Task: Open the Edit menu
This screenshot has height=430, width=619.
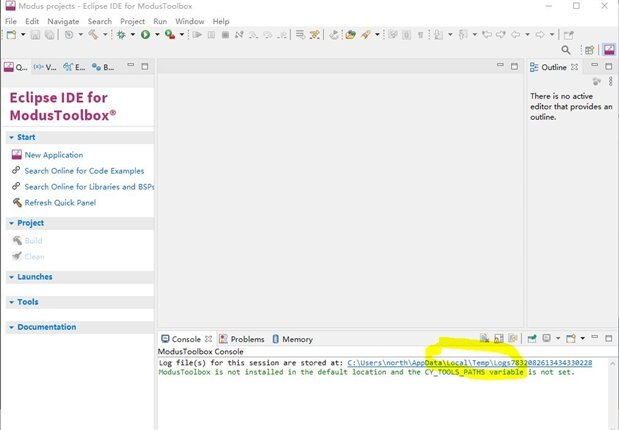Action: (x=32, y=21)
